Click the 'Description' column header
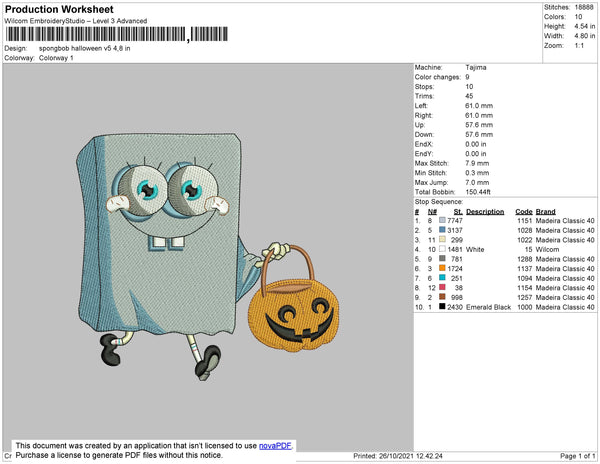Image resolution: width=600 pixels, height=464 pixels. pyautogui.click(x=485, y=212)
